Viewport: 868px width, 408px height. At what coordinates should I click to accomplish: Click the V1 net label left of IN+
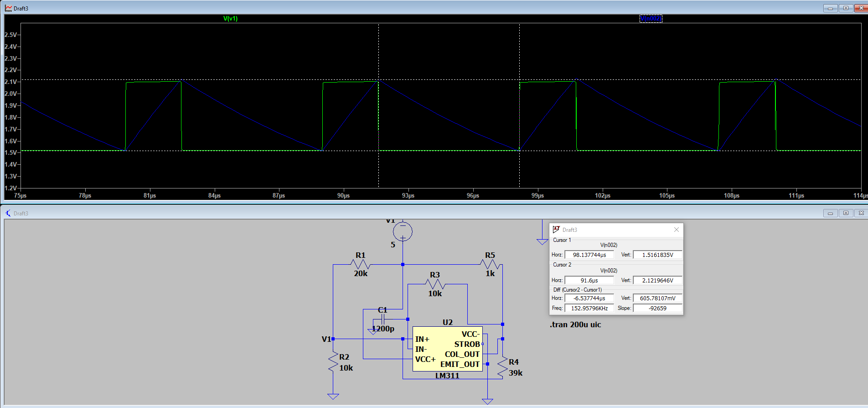(326, 339)
